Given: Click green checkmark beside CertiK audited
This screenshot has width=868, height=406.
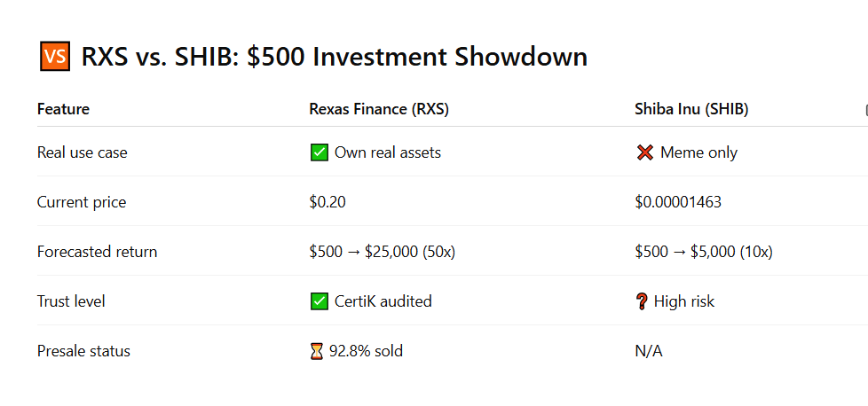Looking at the screenshot, I should (319, 301).
